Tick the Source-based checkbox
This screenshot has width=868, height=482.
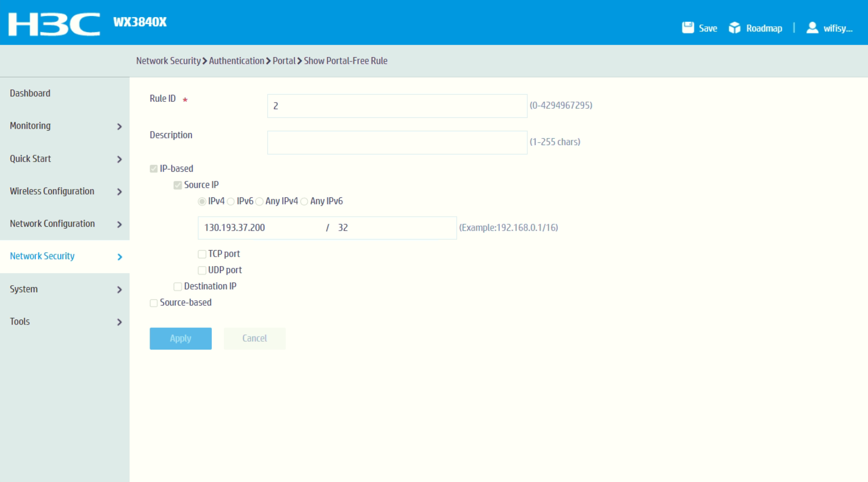coord(153,303)
